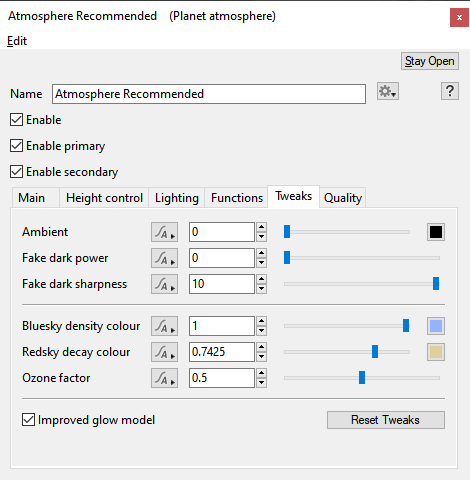
Task: Click the Name text field
Action: click(x=209, y=94)
